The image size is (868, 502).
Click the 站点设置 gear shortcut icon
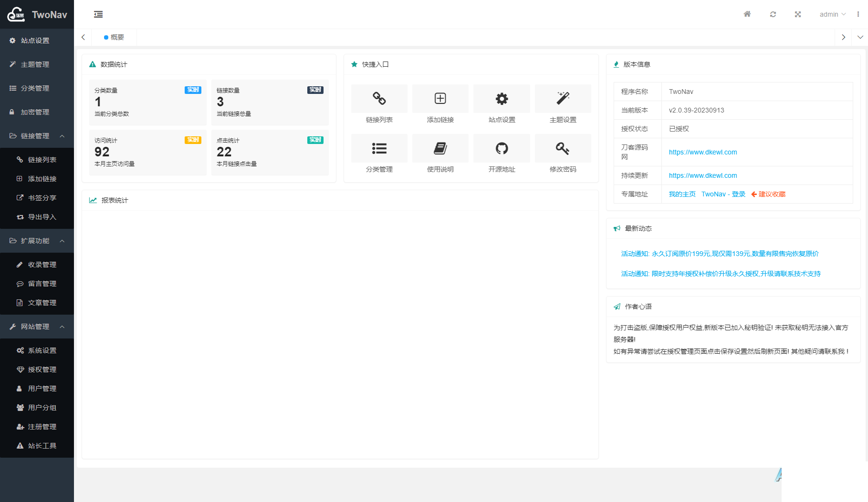click(x=502, y=99)
